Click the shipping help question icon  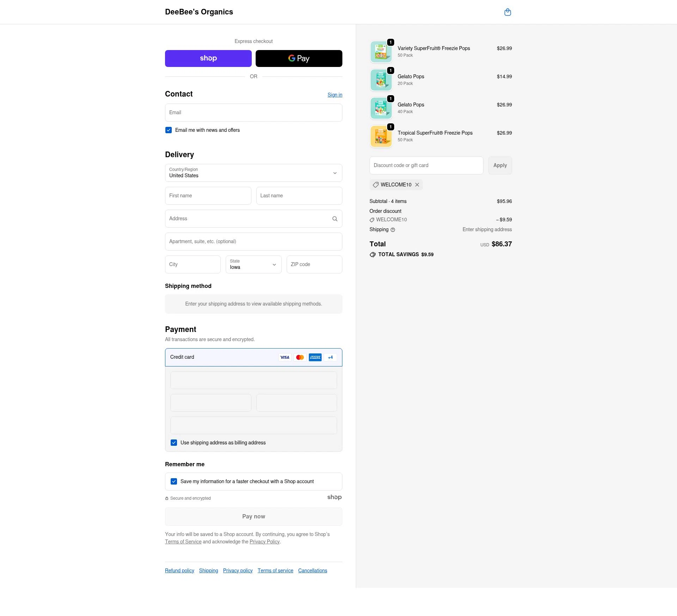[393, 230]
